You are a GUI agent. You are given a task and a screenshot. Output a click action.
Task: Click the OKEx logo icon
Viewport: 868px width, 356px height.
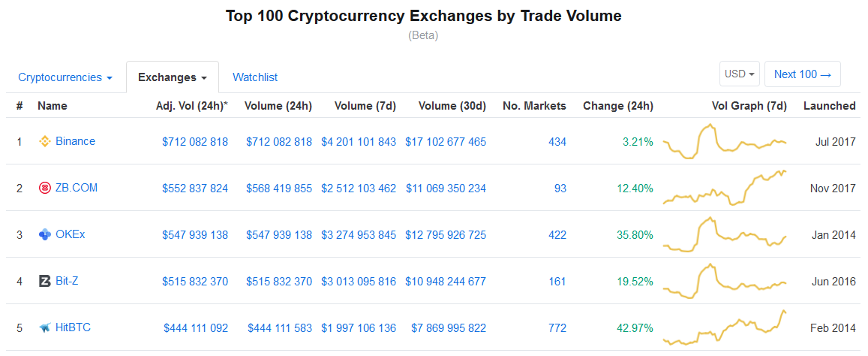coord(44,234)
